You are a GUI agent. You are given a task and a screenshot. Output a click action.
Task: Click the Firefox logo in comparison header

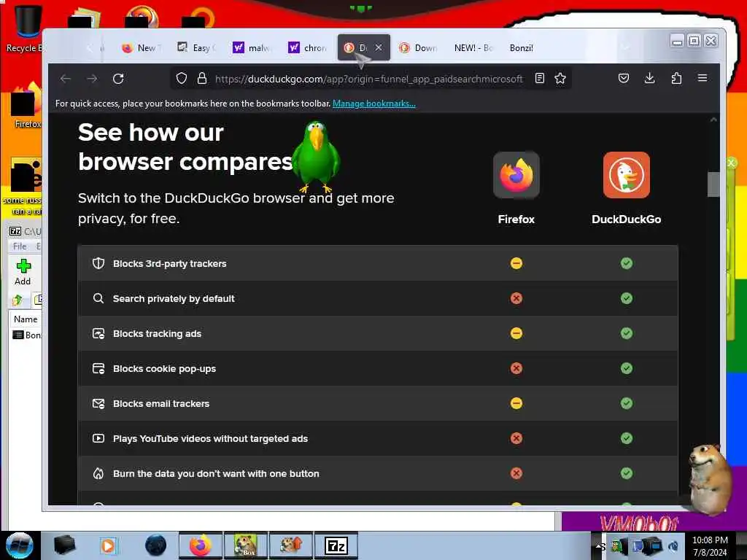pyautogui.click(x=516, y=175)
